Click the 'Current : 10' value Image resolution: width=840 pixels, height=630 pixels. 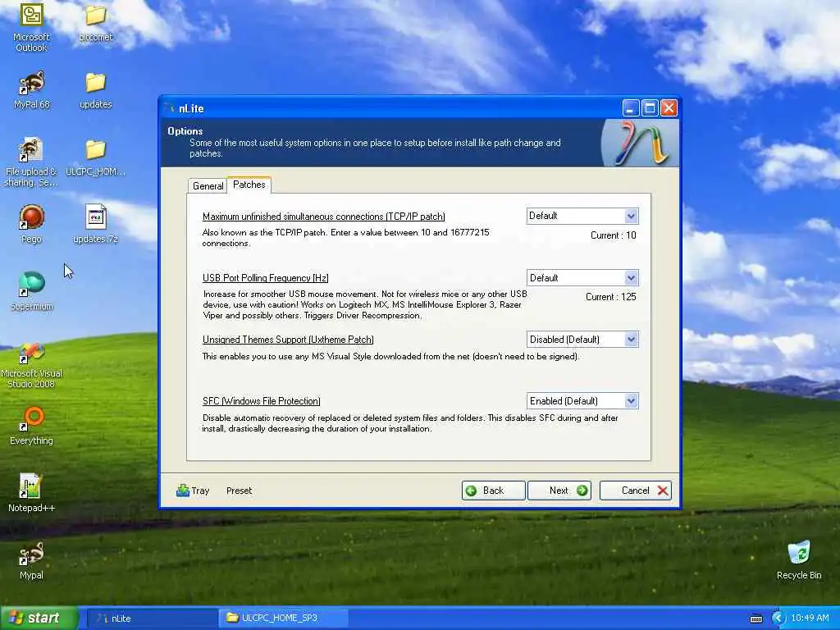(x=614, y=235)
